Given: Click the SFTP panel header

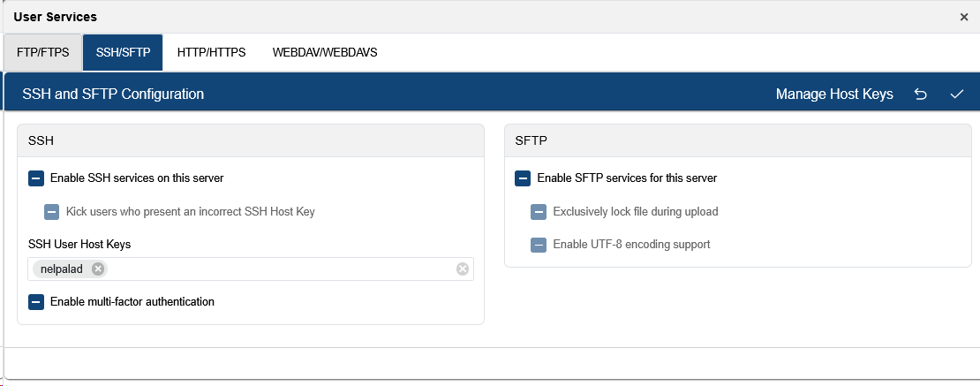Looking at the screenshot, I should pyautogui.click(x=737, y=140).
